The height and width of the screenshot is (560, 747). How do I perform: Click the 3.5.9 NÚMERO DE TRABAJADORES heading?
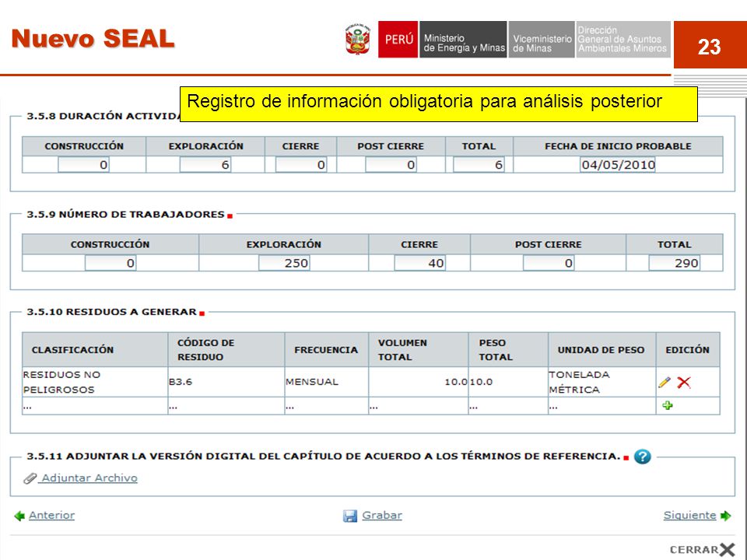pos(126,215)
